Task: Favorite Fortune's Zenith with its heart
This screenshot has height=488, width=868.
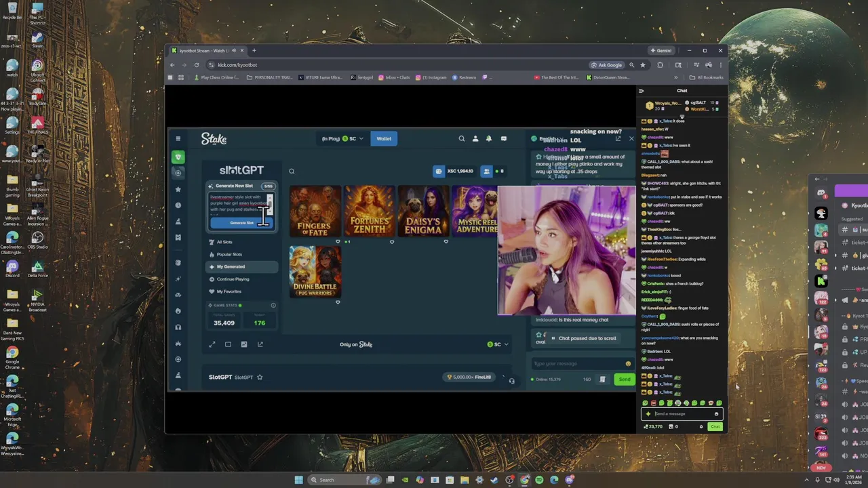Action: [391, 241]
